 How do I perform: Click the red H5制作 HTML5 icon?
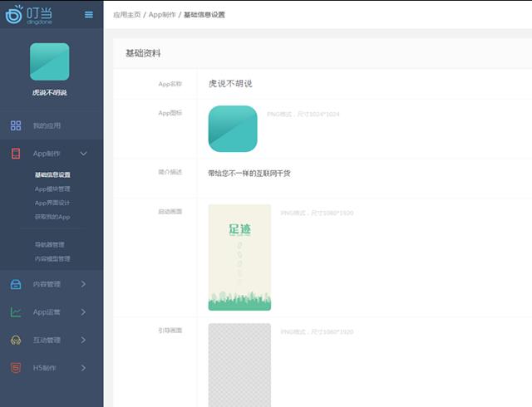tap(16, 368)
